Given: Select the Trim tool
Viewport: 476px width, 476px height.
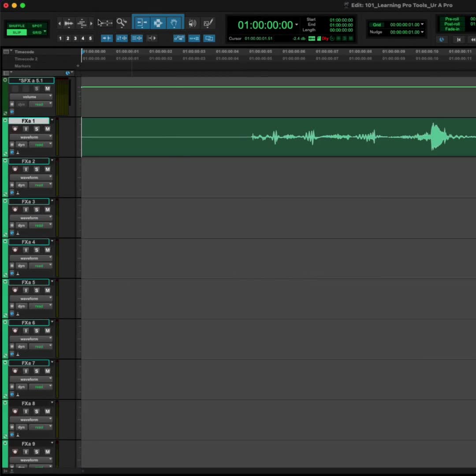Looking at the screenshot, I should 141,23.
